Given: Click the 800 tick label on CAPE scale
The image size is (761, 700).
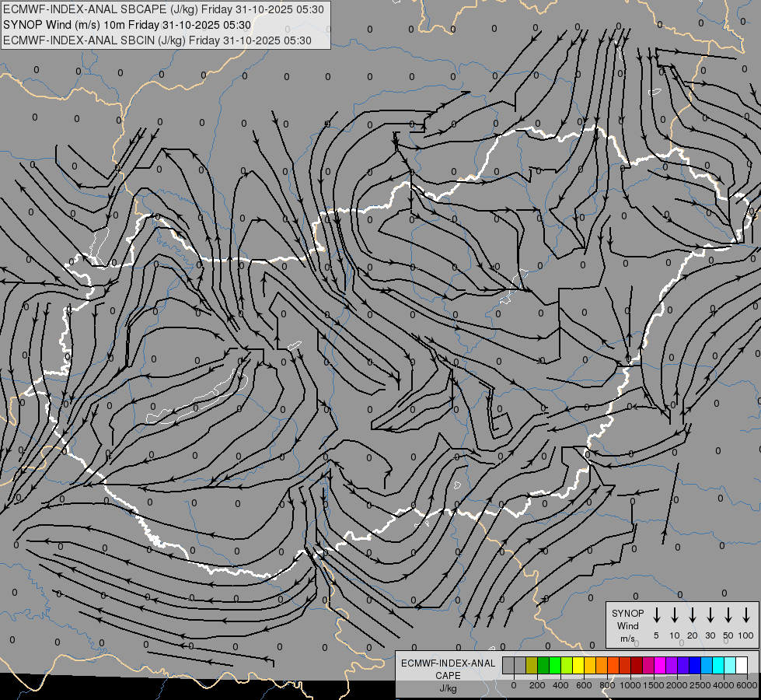Looking at the screenshot, I should pos(607,685).
